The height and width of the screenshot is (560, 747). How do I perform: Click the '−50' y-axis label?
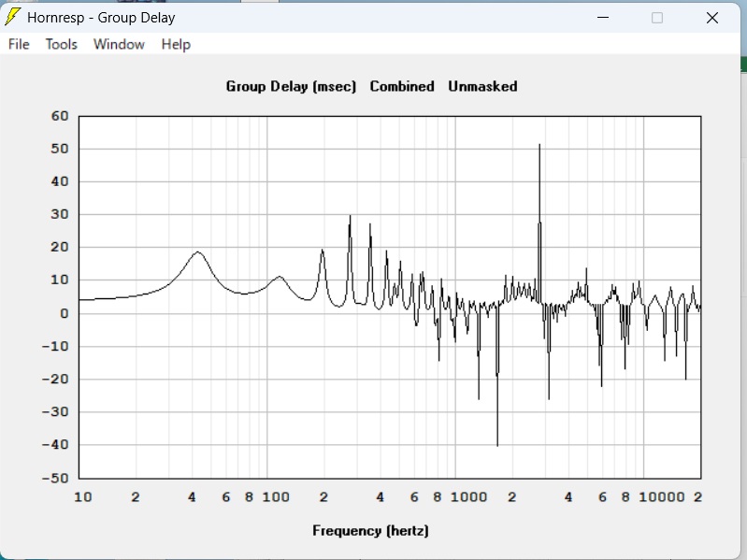[57, 478]
